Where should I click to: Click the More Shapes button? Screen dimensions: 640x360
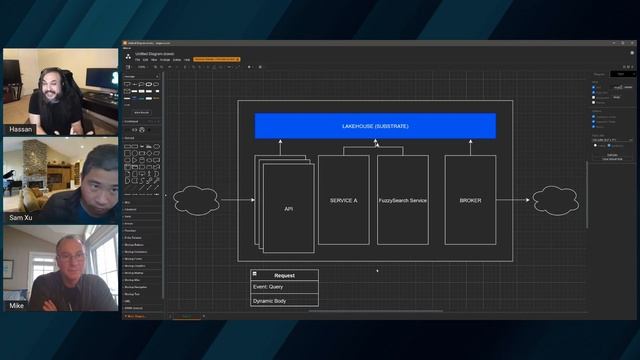tap(135, 316)
